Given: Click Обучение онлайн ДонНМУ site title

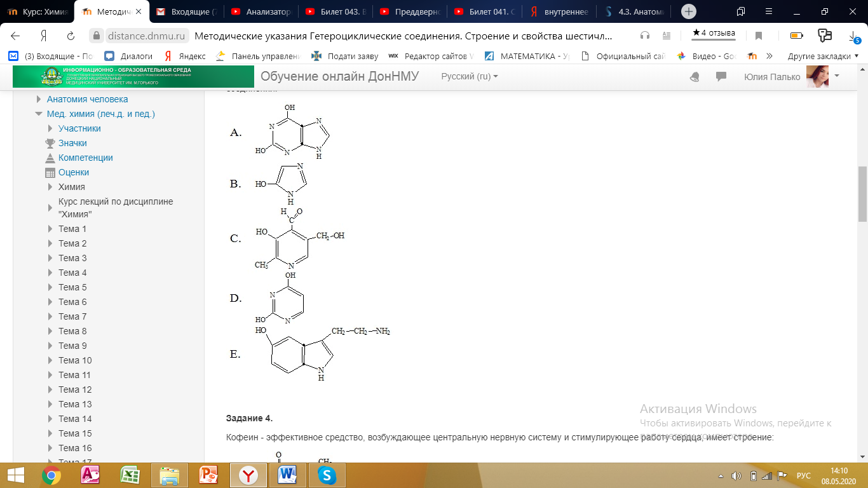Looking at the screenshot, I should 340,76.
